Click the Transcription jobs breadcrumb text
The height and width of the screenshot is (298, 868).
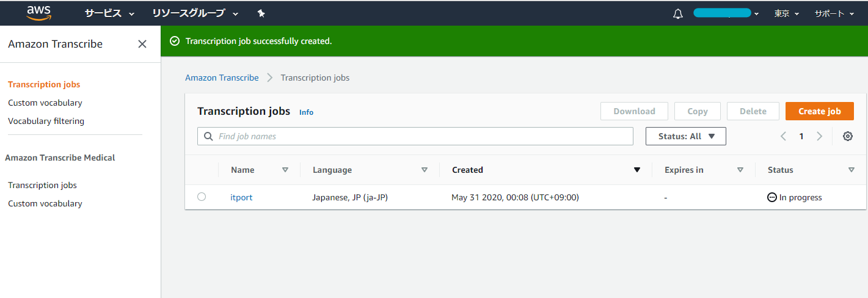315,78
